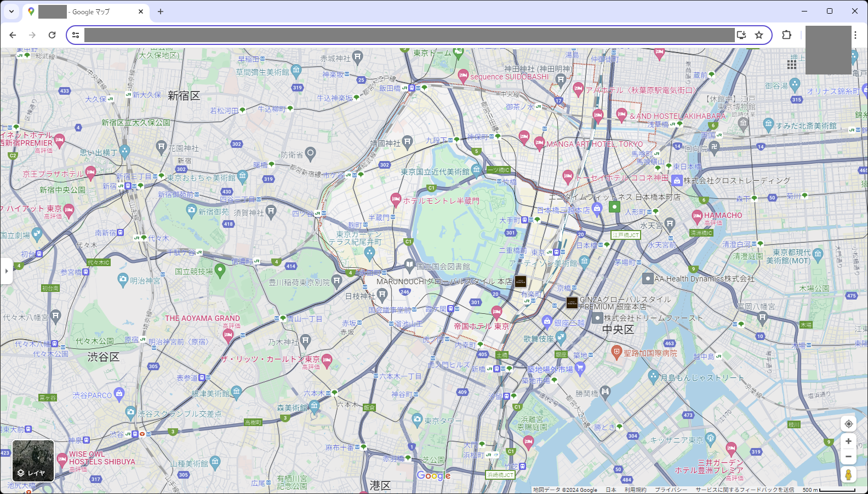Select the 草間彌生美術館 museum marker

296,70
